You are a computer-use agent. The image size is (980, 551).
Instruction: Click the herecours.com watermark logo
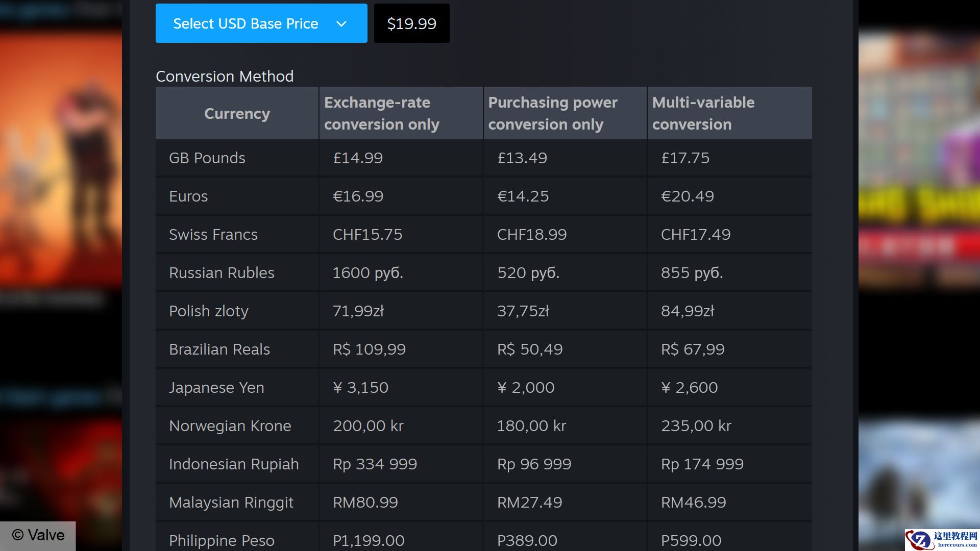[942, 539]
